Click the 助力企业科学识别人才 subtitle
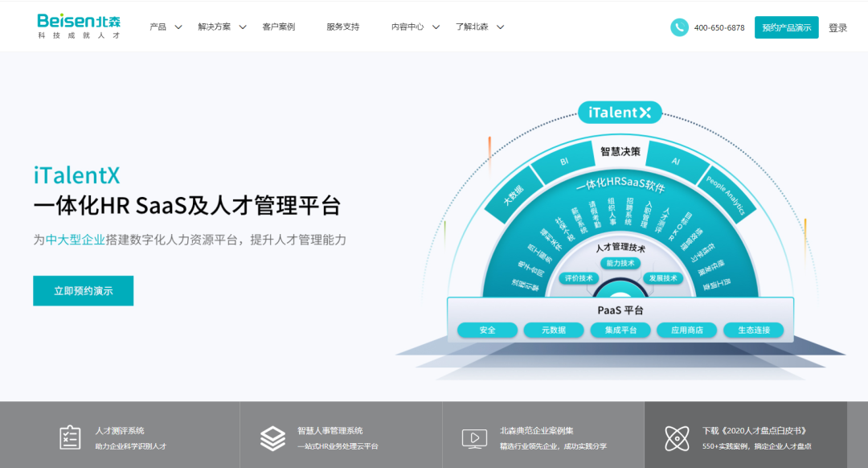868x468 pixels. pos(131,446)
